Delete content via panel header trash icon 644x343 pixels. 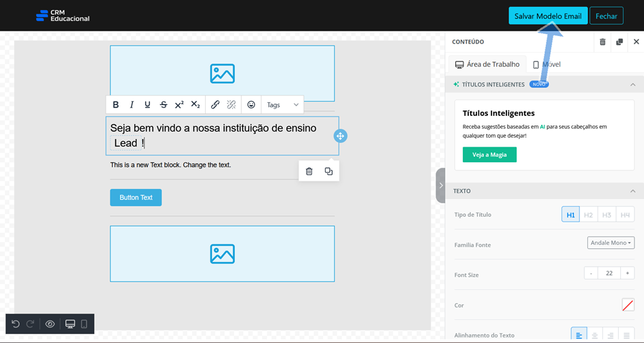click(x=602, y=42)
